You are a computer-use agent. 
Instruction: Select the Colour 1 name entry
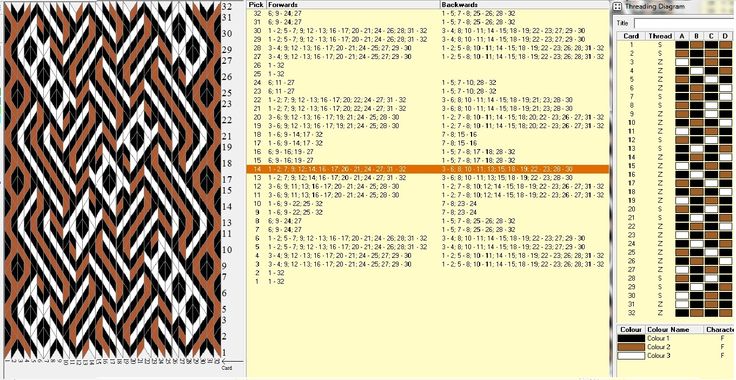pos(658,339)
